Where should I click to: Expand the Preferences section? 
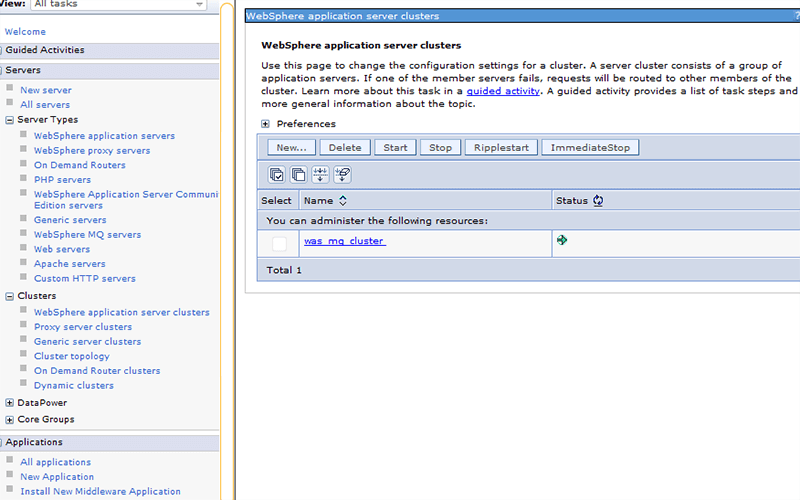(x=265, y=124)
